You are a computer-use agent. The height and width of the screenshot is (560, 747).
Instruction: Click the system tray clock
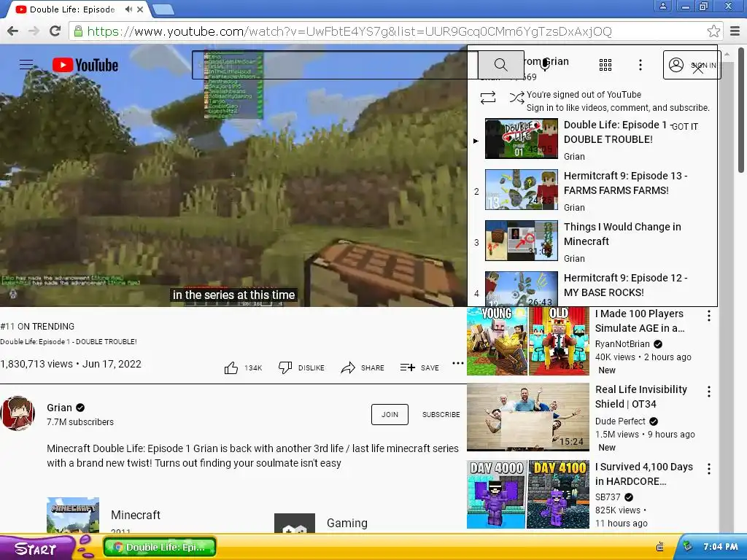(x=720, y=547)
